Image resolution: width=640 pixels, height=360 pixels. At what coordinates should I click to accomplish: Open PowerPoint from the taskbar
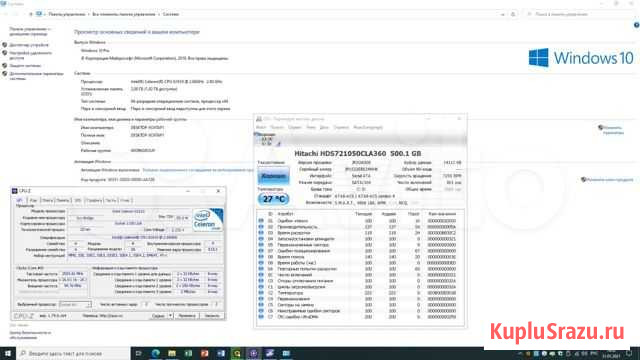pos(204,353)
